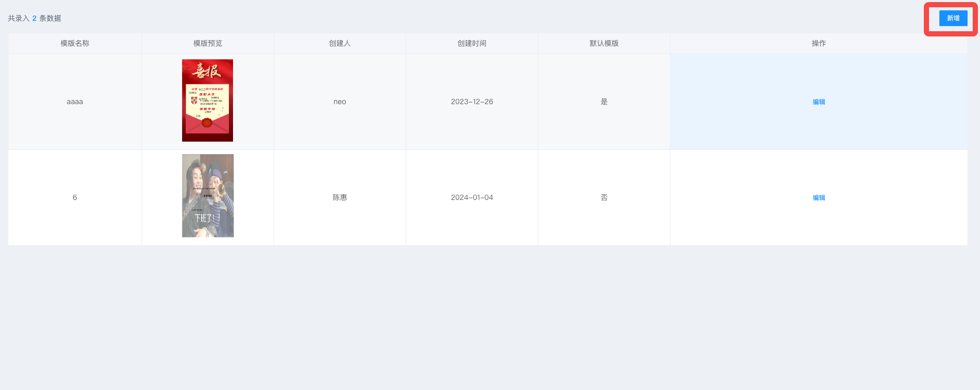Open the 下班了 template preview image

pyautogui.click(x=208, y=196)
